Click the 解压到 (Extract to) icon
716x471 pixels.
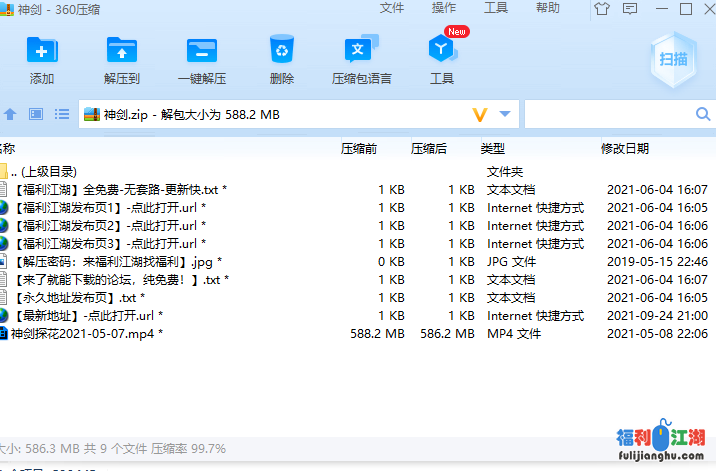coord(122,50)
